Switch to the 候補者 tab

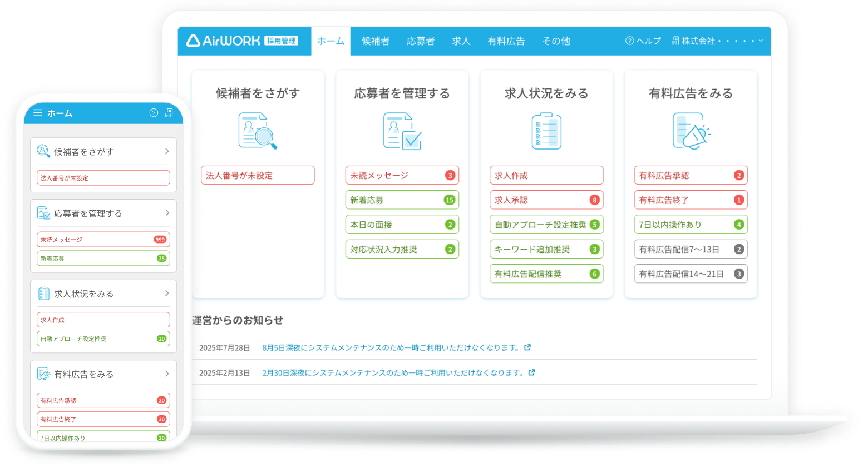375,41
